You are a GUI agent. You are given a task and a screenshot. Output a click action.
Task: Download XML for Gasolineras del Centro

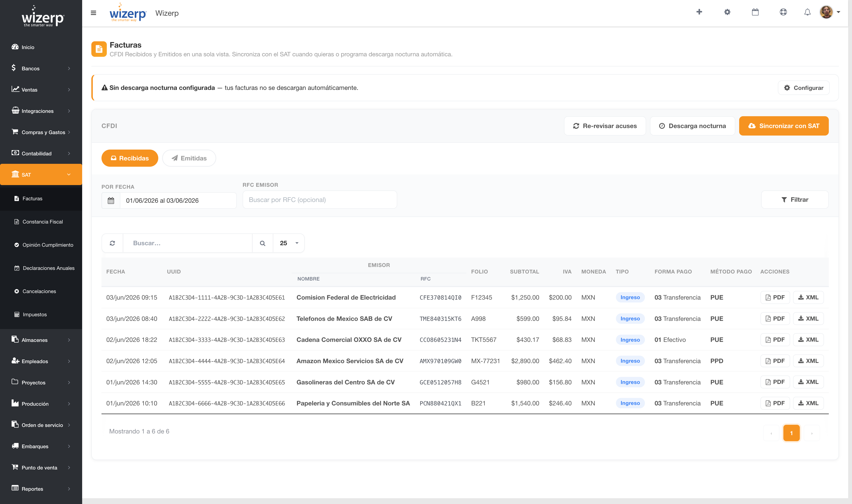coord(808,382)
